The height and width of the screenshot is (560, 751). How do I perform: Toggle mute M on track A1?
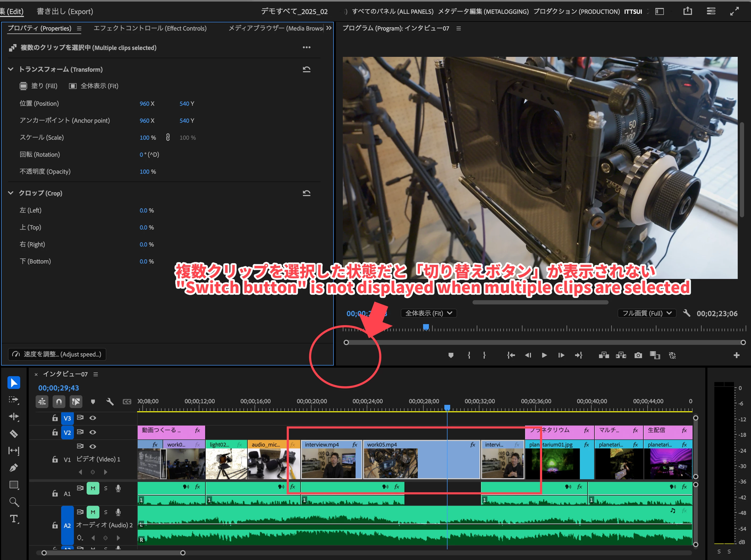(92, 488)
